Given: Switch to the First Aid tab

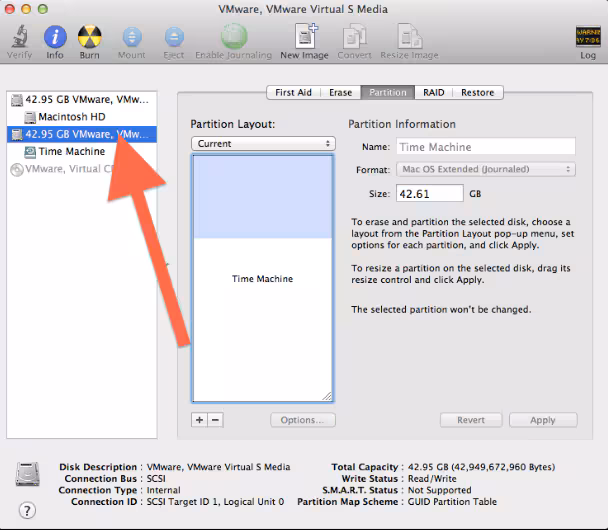Looking at the screenshot, I should point(294,93).
